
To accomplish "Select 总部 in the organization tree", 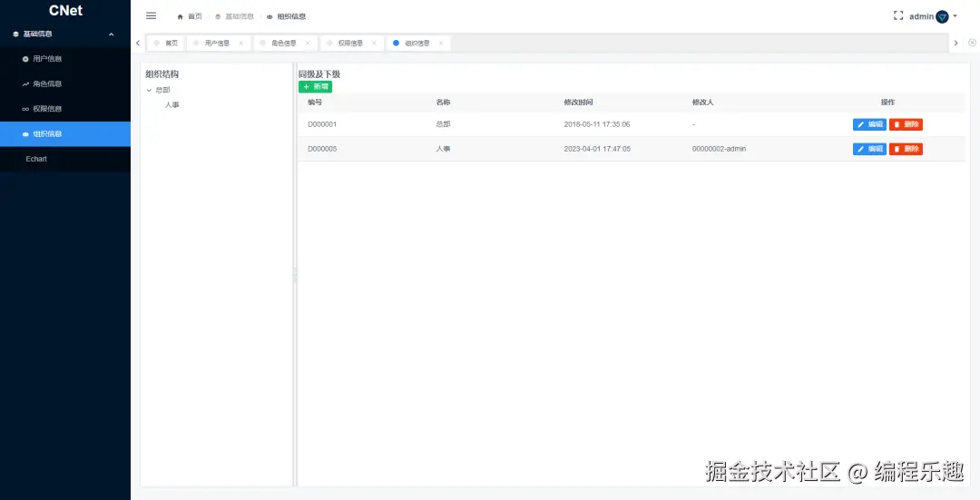I will 163,90.
